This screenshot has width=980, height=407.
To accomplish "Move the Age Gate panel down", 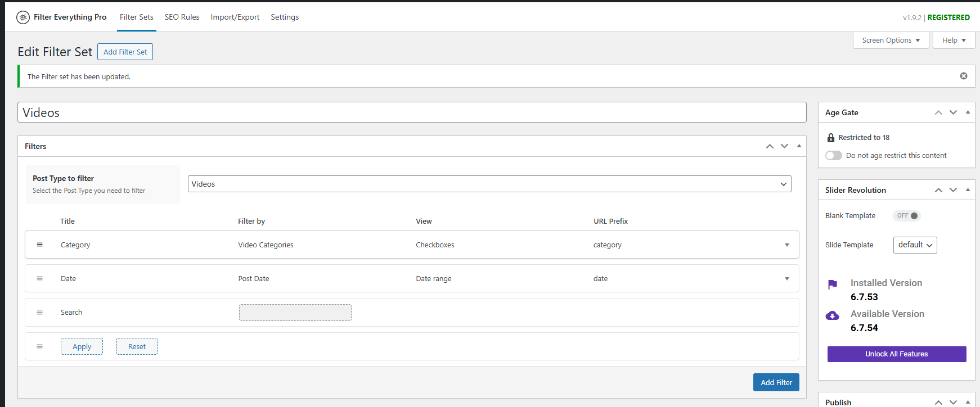I will pos(952,112).
